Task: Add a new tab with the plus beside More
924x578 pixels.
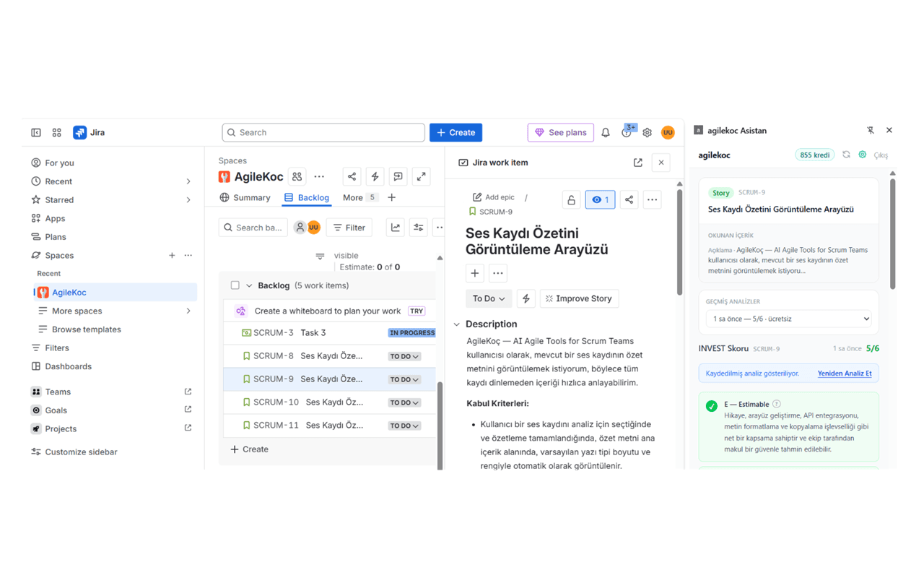Action: (x=392, y=197)
